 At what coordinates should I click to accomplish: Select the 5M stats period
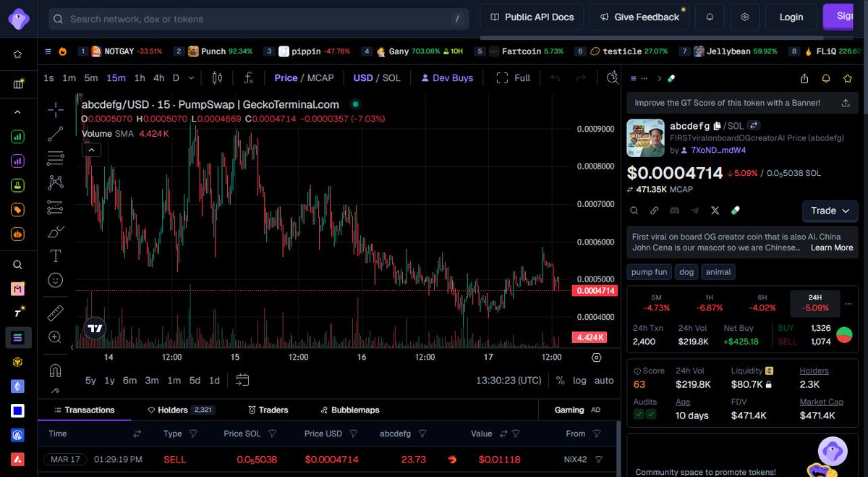(656, 302)
